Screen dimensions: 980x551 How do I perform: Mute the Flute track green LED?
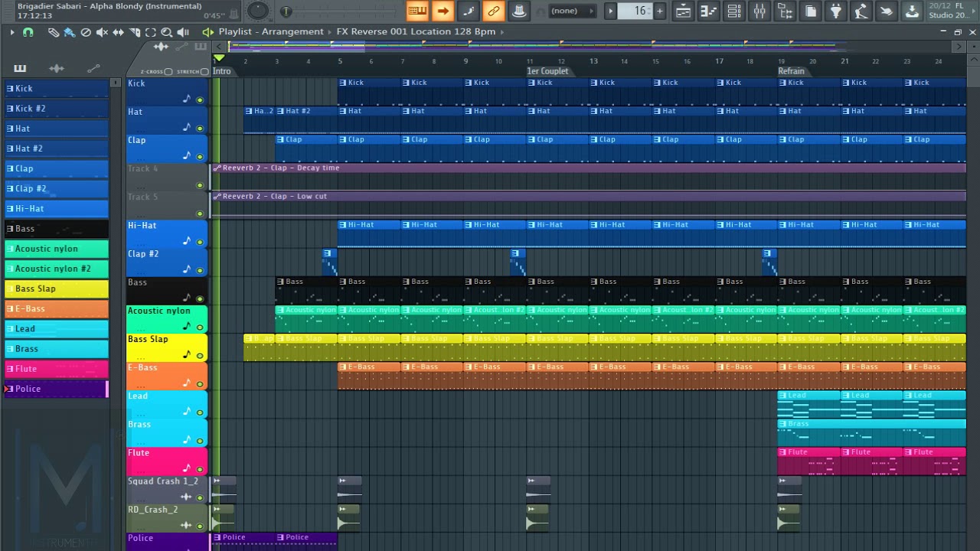(x=200, y=470)
